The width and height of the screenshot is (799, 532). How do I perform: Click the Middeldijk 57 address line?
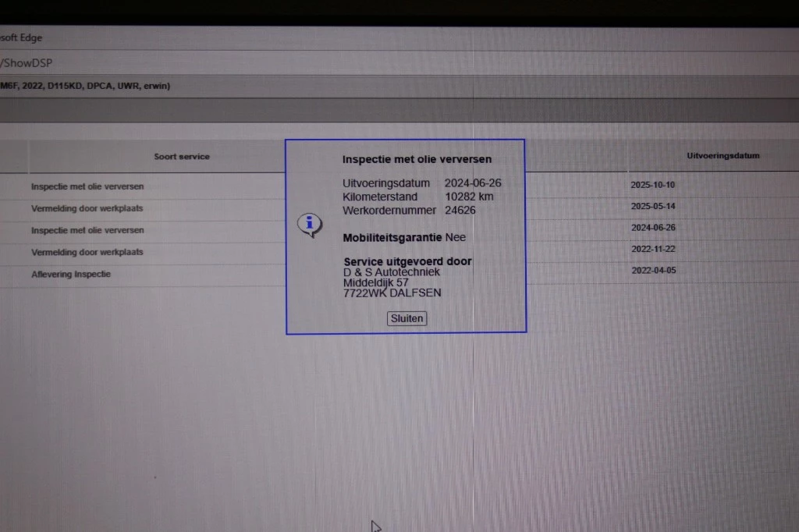376,282
